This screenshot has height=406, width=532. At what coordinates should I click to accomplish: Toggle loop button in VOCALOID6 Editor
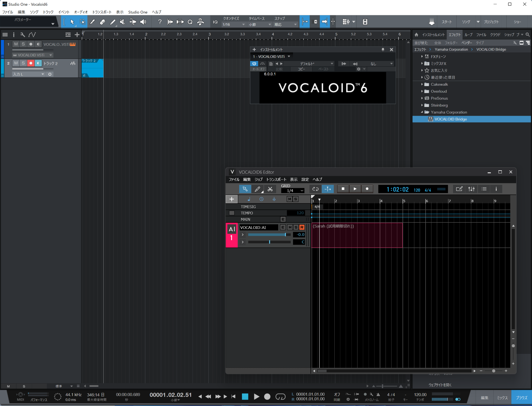pos(315,189)
